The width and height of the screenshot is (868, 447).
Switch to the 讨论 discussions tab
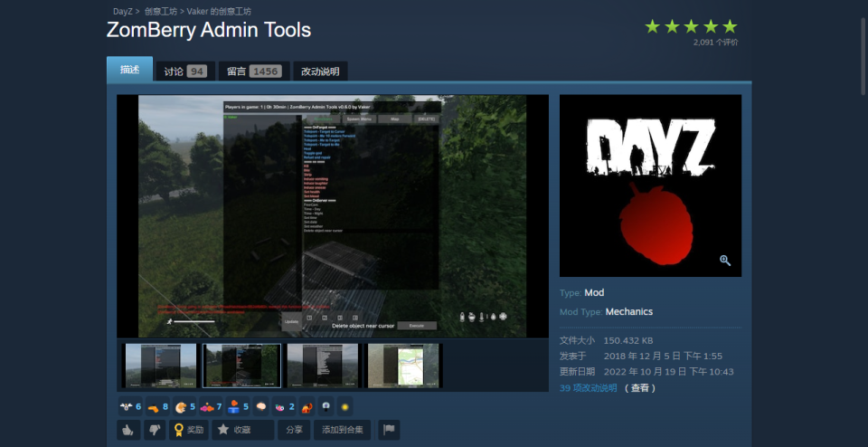tap(184, 71)
